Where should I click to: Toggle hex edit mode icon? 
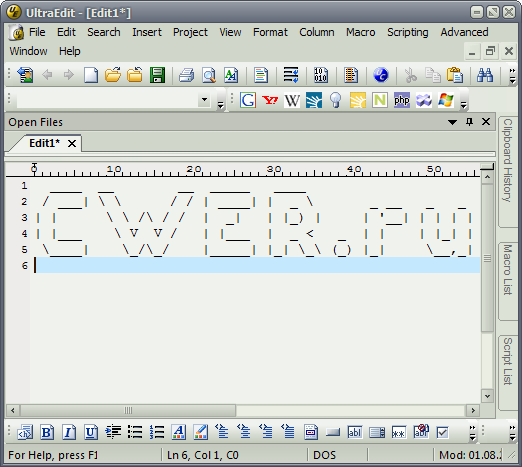pos(321,75)
